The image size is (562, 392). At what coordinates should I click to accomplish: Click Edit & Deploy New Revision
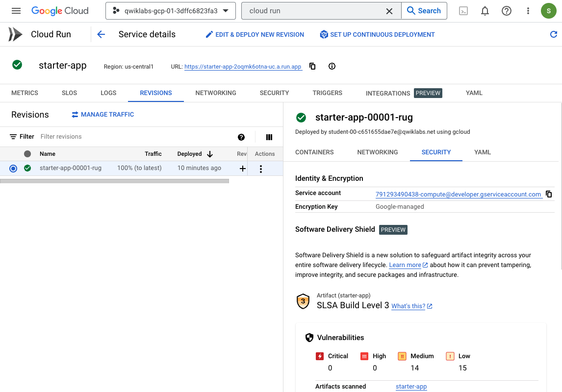(x=255, y=34)
